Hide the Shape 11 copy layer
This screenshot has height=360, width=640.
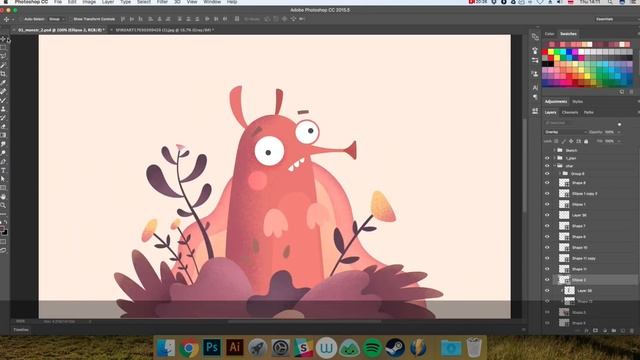547,258
